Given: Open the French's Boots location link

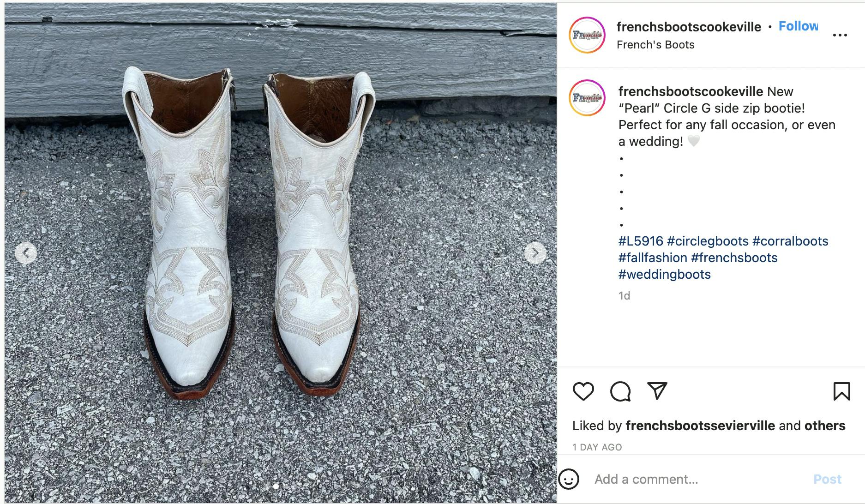Looking at the screenshot, I should click(655, 45).
